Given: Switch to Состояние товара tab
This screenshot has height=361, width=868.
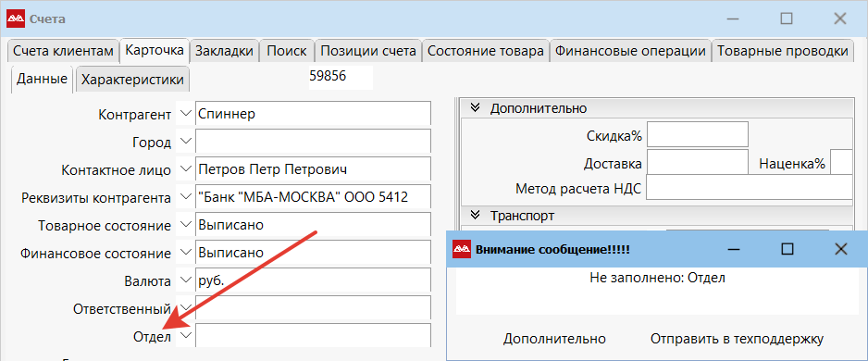Looking at the screenshot, I should tap(486, 51).
